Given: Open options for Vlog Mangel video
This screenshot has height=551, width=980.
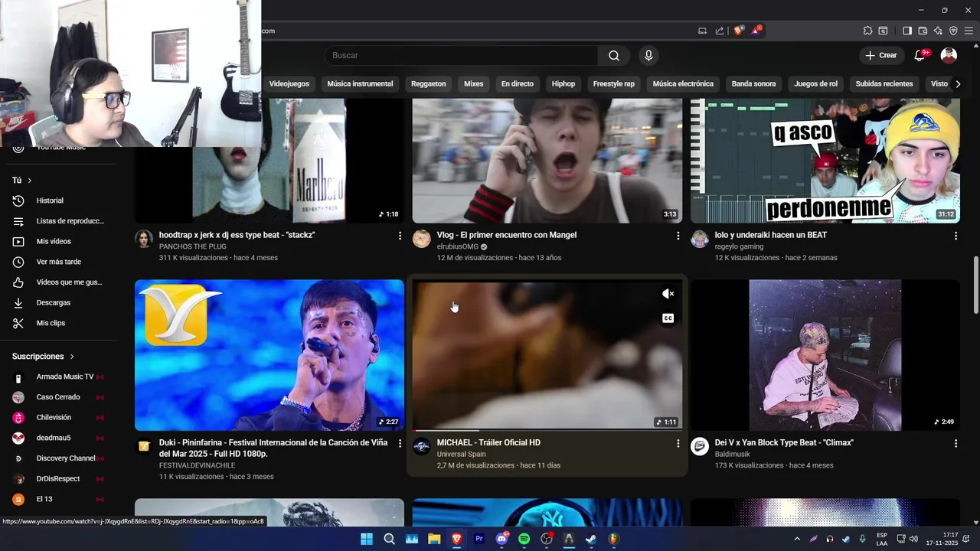Looking at the screenshot, I should pyautogui.click(x=678, y=236).
